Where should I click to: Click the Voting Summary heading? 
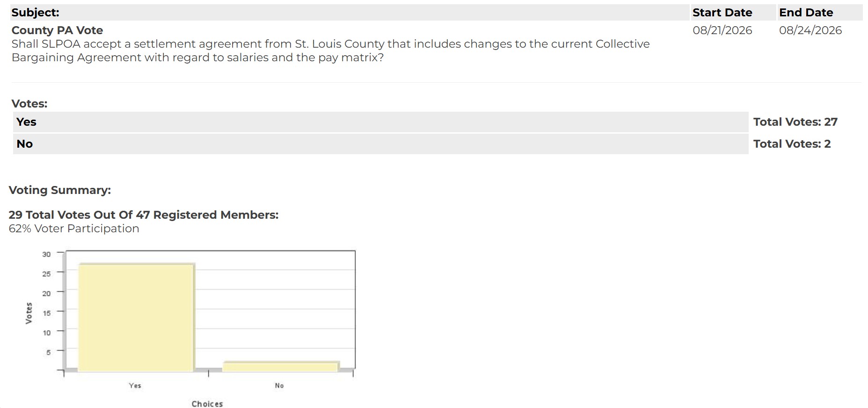click(x=60, y=190)
